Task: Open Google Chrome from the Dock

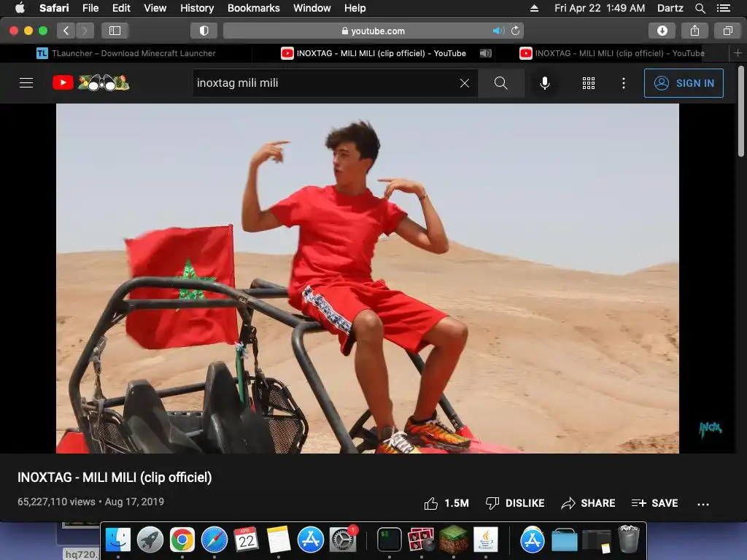Action: (x=182, y=540)
